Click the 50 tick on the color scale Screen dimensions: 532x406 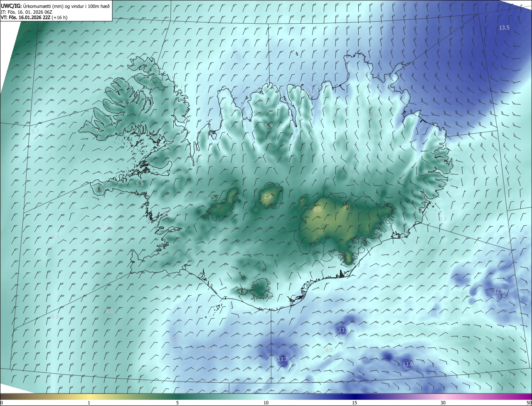pos(529,403)
